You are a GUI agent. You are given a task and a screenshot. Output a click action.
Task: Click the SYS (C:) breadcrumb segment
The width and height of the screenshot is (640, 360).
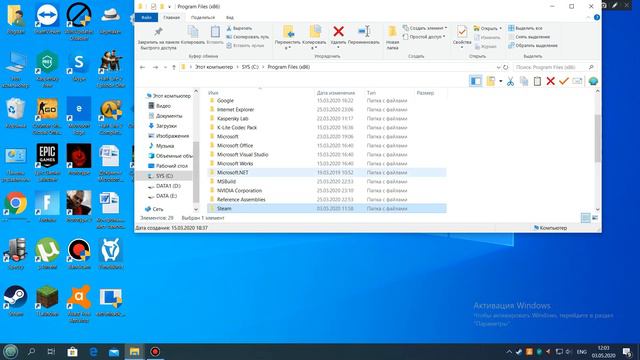tap(250, 67)
